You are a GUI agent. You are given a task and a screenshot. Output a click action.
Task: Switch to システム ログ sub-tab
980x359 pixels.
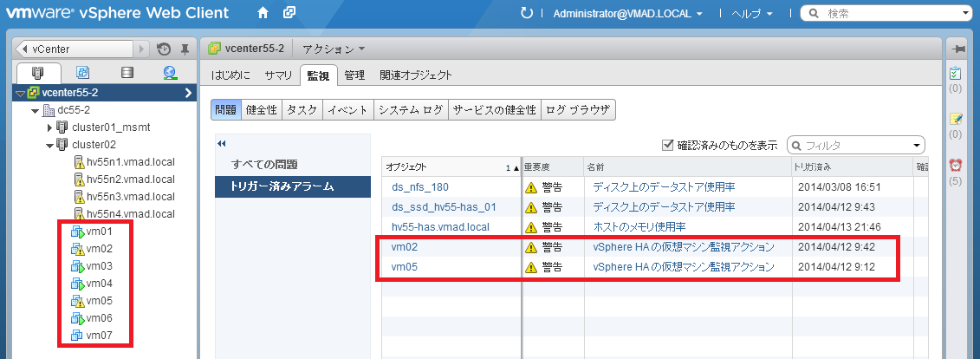pyautogui.click(x=411, y=109)
